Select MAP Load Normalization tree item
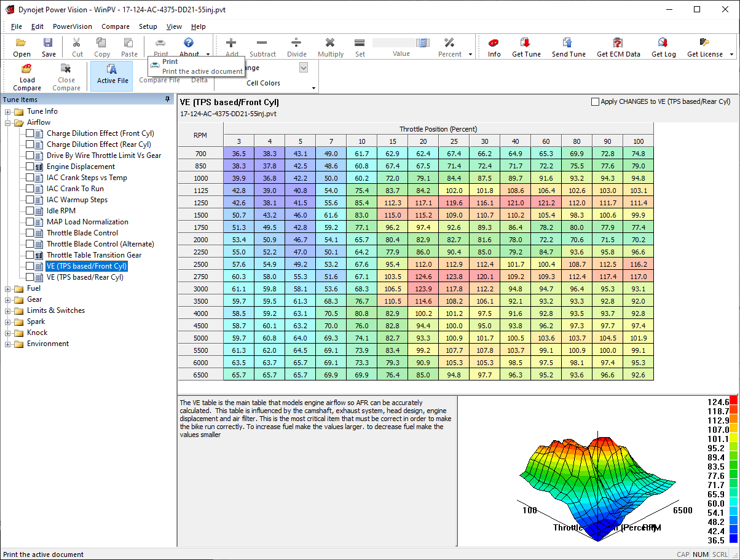 87,222
